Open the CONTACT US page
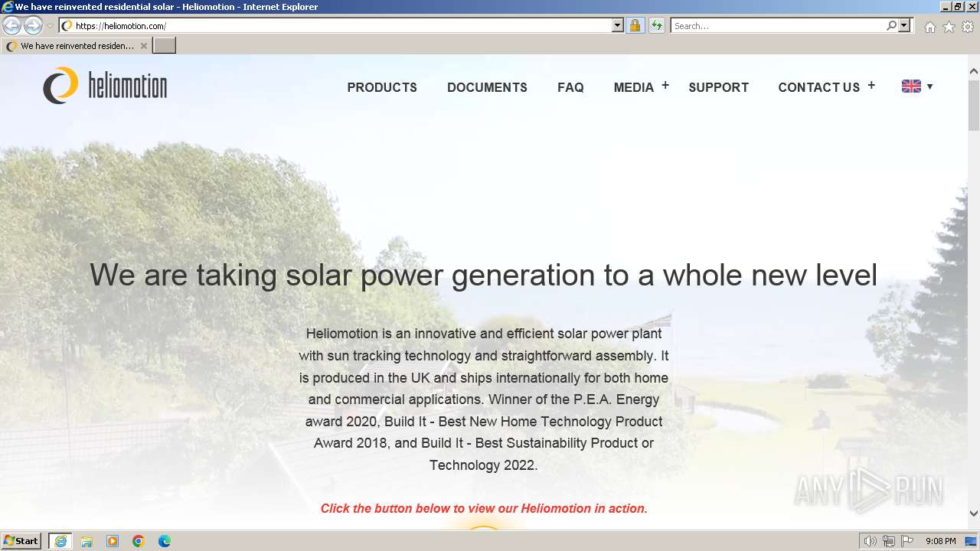980x551 pixels. coord(819,87)
